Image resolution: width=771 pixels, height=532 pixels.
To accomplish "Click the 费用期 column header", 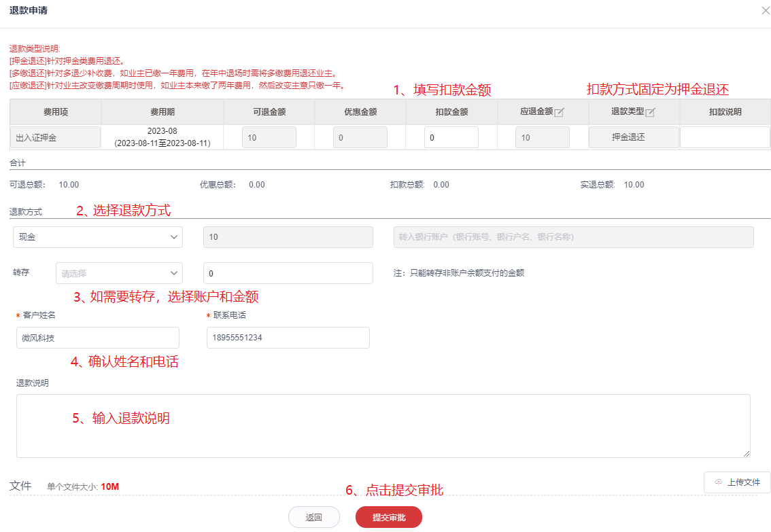I will pyautogui.click(x=162, y=112).
